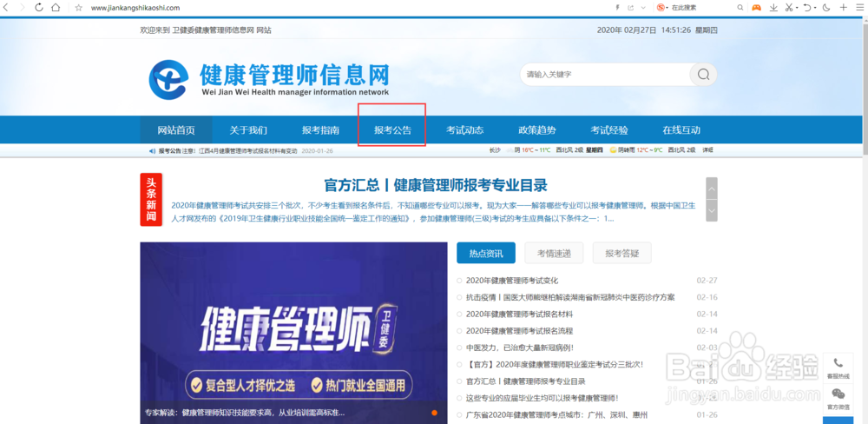Click the plus icon in the browser toolbar

[843, 8]
